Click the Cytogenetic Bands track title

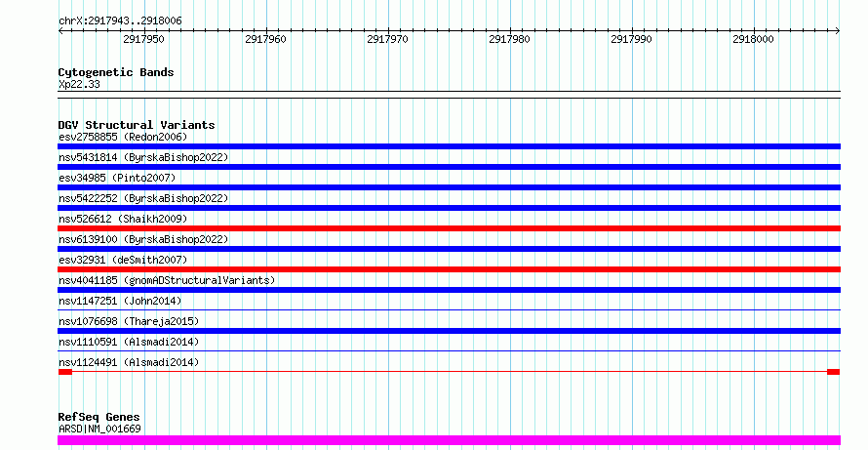point(116,72)
